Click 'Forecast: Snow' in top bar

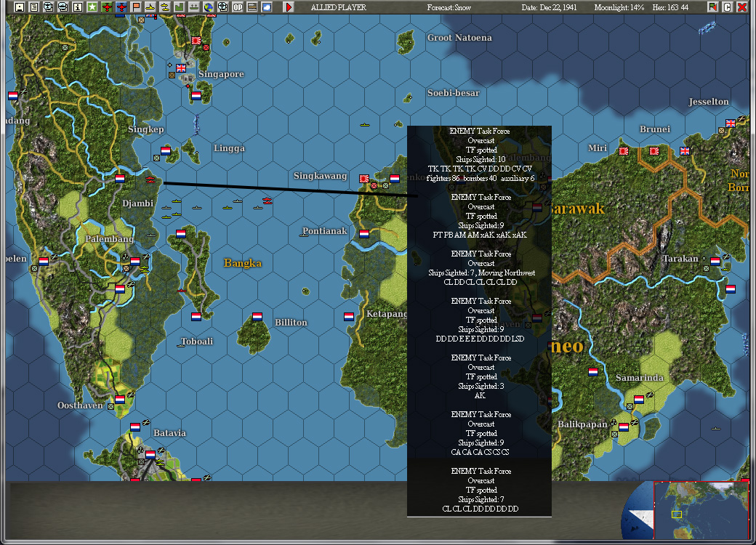[x=449, y=7]
